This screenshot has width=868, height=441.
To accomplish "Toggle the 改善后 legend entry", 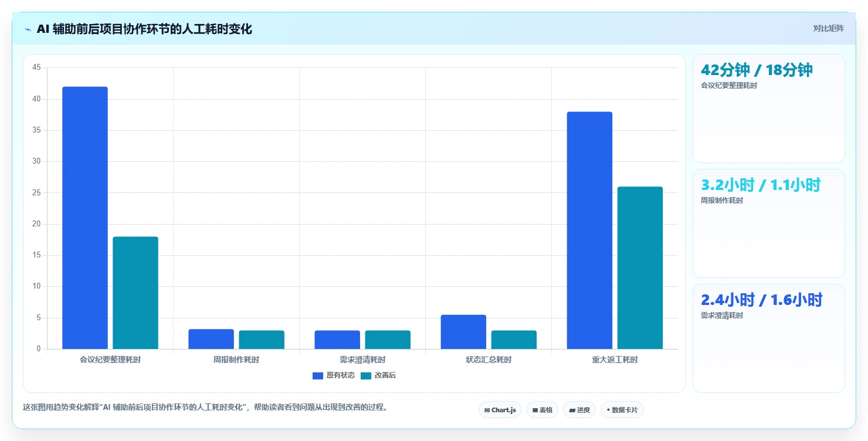I will click(378, 375).
